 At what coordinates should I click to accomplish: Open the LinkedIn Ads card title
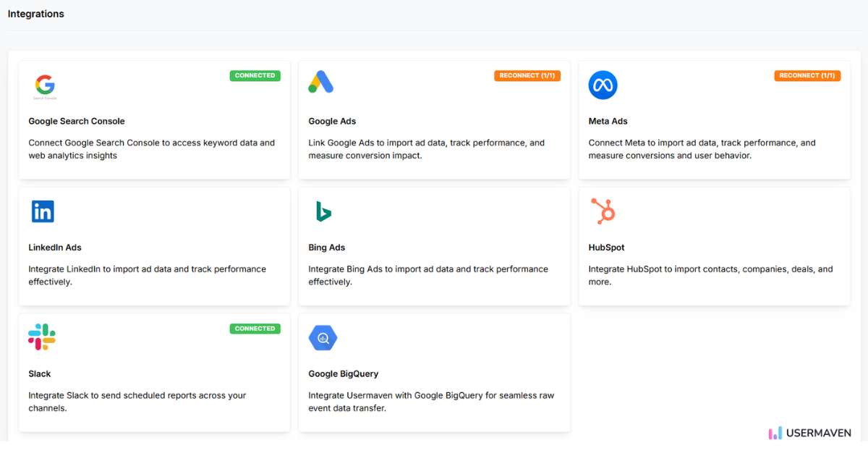(55, 248)
